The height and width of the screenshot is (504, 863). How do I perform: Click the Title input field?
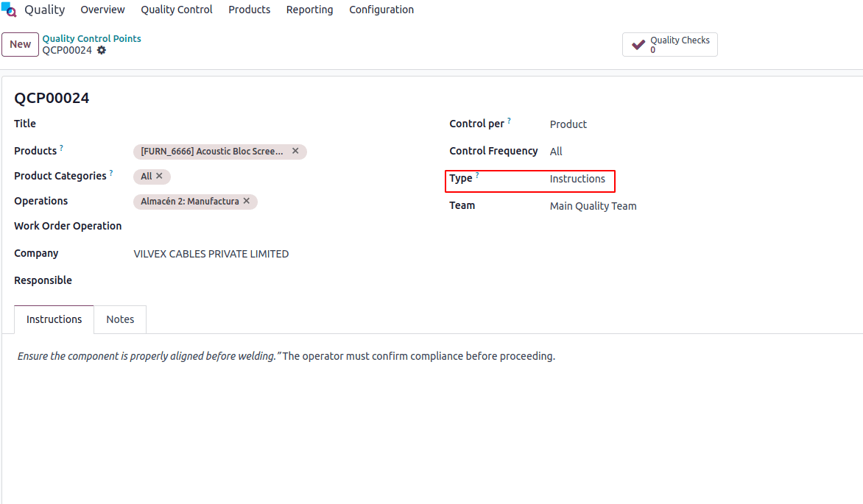coord(221,124)
